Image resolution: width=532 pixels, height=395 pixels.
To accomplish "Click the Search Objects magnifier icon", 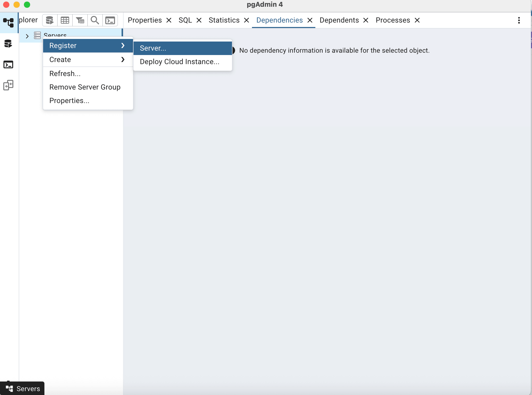I will [x=95, y=20].
